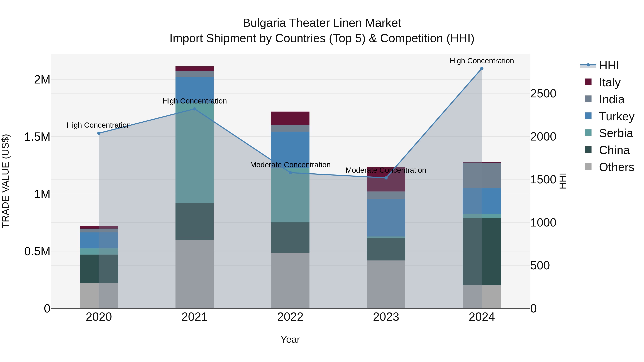Click the 2024 x-axis year label
This screenshot has height=362, width=644.
point(482,317)
